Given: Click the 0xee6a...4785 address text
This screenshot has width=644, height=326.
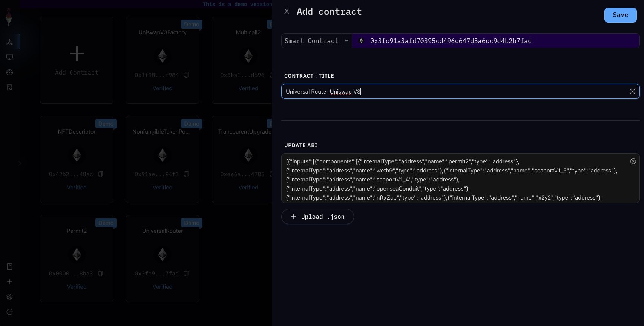Looking at the screenshot, I should [242, 174].
